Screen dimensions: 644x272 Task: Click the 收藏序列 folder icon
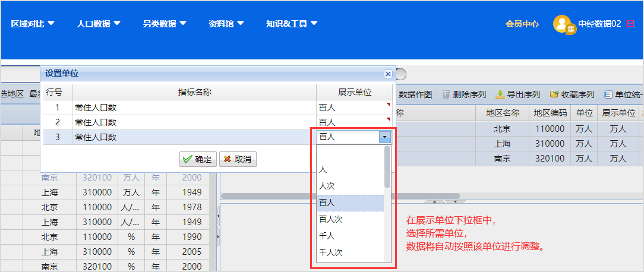point(554,94)
